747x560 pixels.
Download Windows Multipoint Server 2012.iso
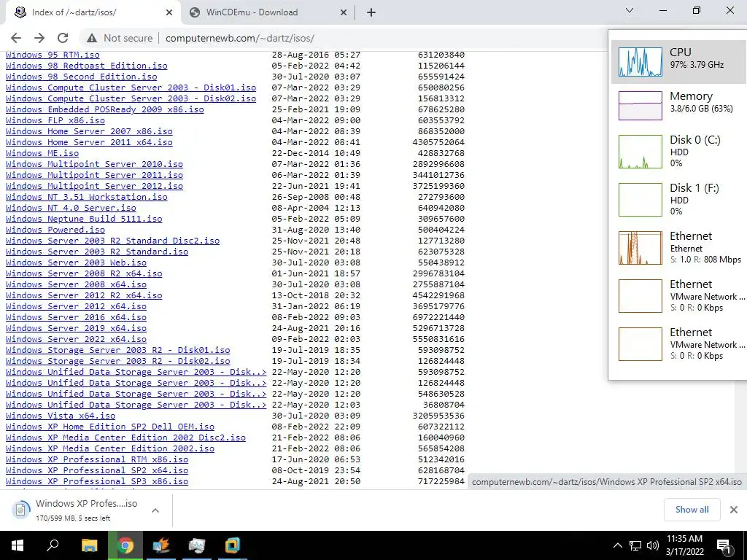(x=94, y=186)
